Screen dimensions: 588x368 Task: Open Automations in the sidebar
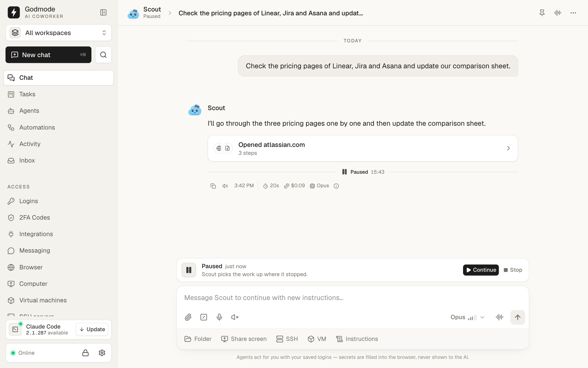[59, 127]
